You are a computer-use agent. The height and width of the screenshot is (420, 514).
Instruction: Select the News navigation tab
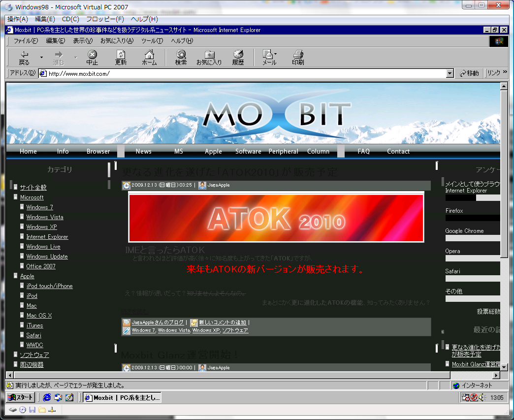(144, 151)
